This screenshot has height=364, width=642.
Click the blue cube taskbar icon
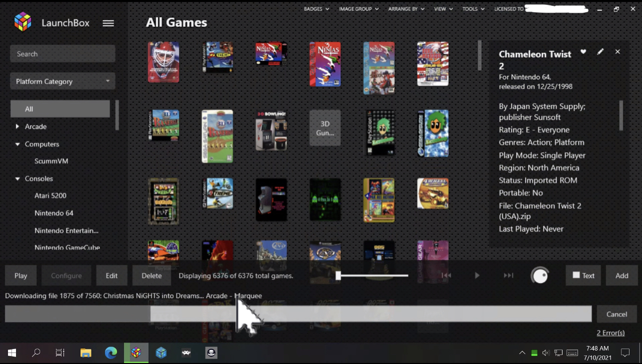click(161, 353)
